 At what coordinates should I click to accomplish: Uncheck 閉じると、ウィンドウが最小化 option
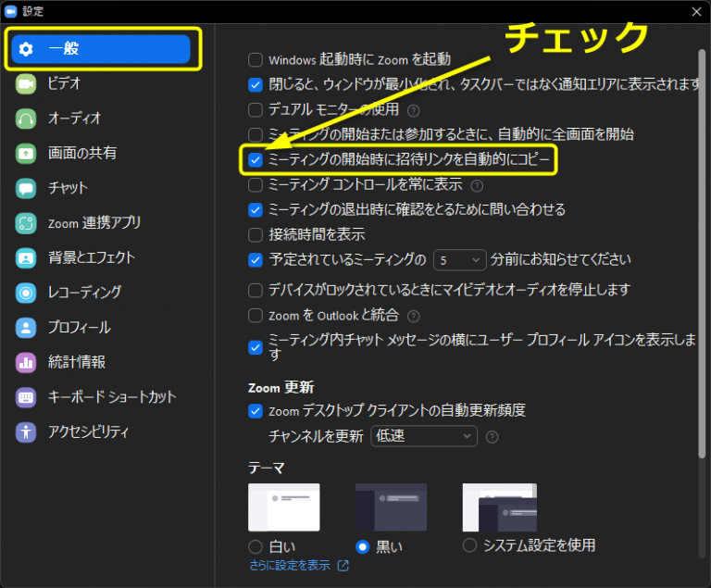point(256,85)
